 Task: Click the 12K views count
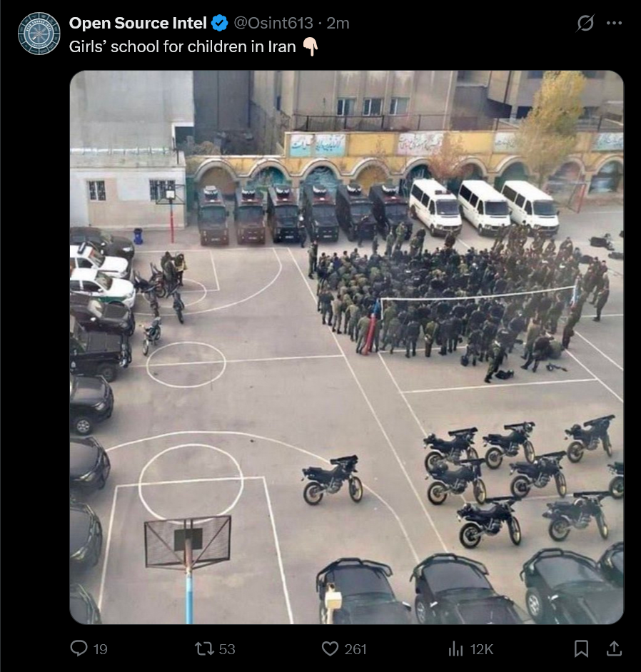(x=482, y=649)
